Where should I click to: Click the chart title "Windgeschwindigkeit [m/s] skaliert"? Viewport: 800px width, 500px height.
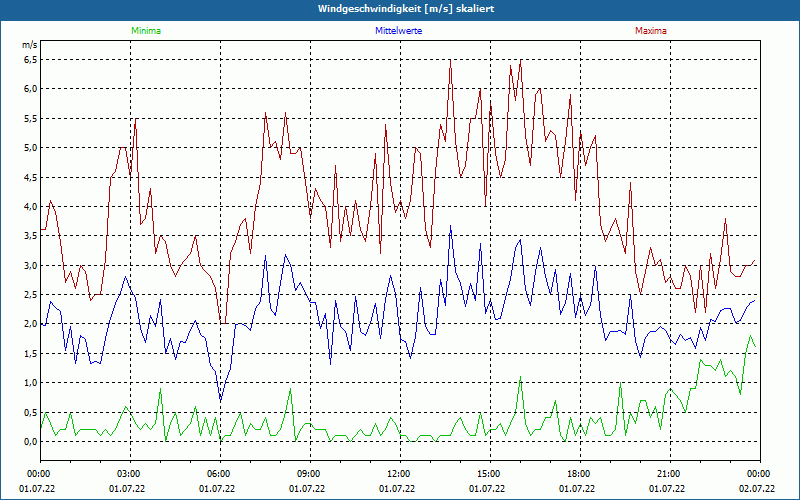[x=406, y=9]
